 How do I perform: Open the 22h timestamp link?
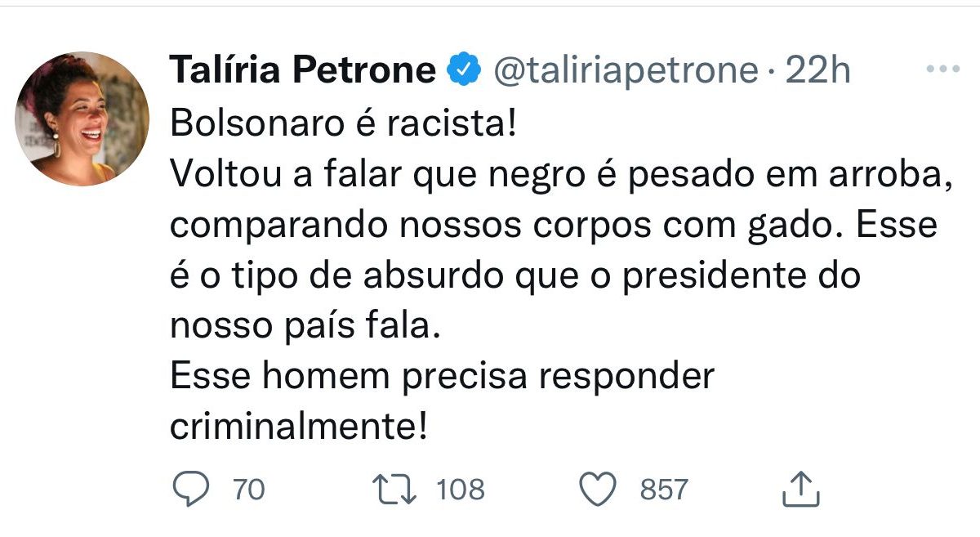[818, 71]
